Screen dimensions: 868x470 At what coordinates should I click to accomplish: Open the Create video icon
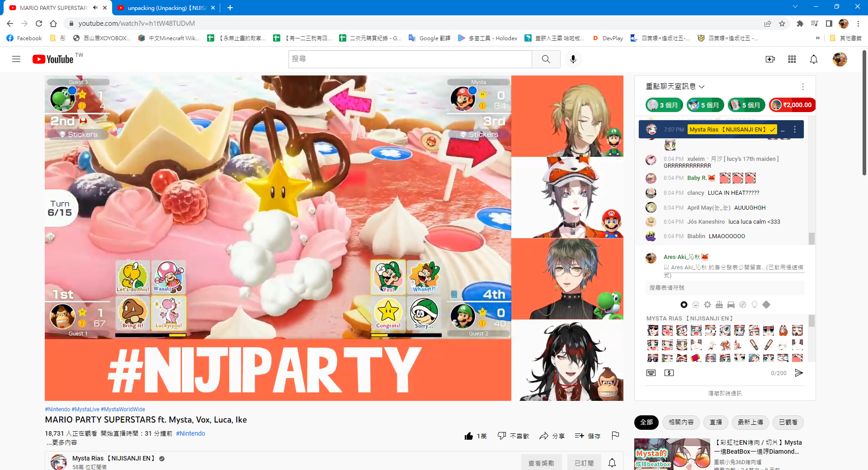[770, 59]
